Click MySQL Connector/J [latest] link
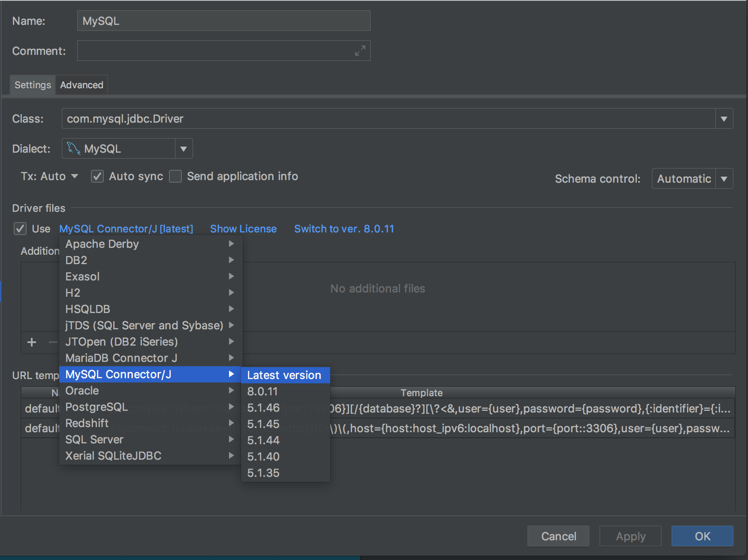748x560 pixels. 126,229
